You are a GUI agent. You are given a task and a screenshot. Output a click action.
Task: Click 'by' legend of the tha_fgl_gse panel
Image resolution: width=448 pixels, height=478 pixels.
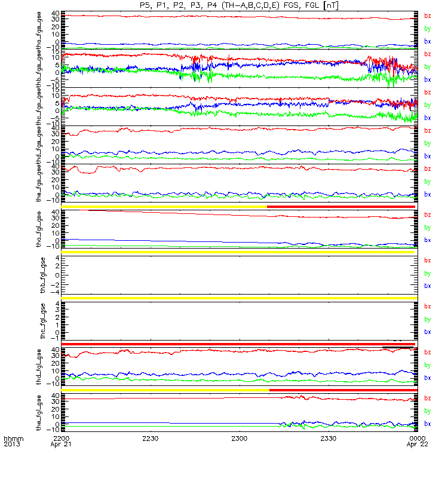pyautogui.click(x=427, y=228)
